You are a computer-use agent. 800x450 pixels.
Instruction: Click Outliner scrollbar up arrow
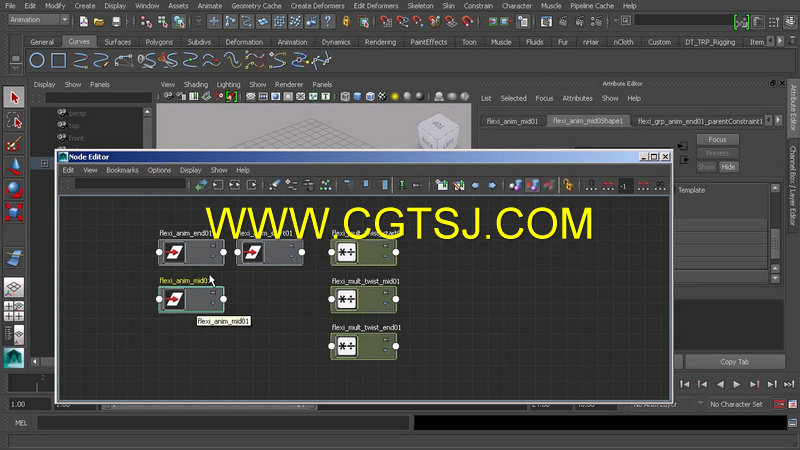(147, 112)
